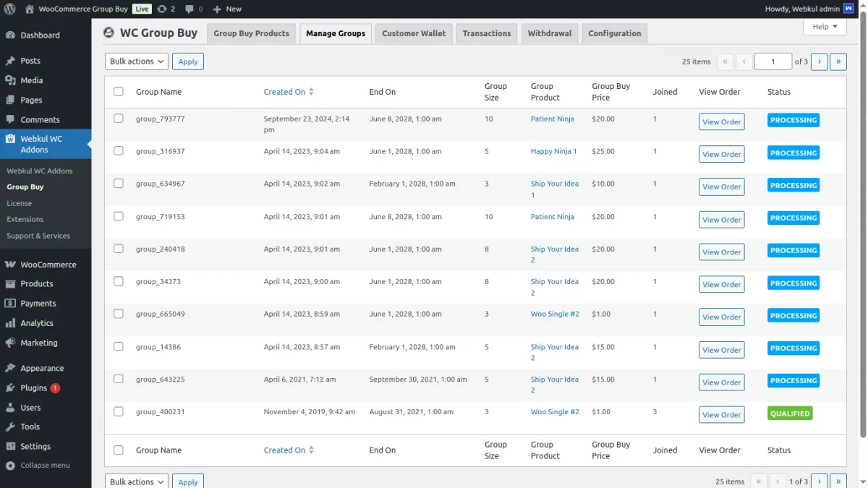The image size is (868, 488).
Task: Click the QUALIFIED status badge on group_400231
Action: [x=790, y=413]
